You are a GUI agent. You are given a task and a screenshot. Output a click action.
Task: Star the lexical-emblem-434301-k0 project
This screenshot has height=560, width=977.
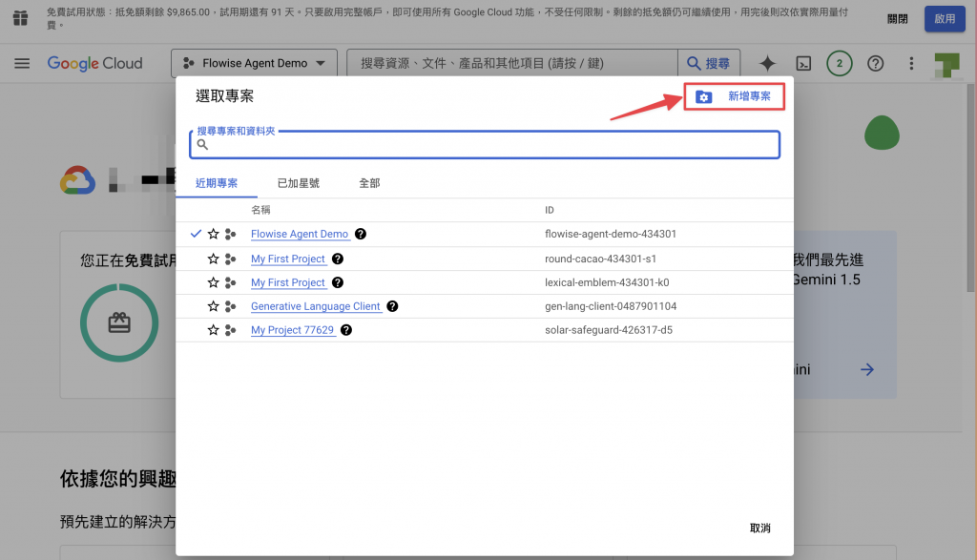click(x=213, y=282)
